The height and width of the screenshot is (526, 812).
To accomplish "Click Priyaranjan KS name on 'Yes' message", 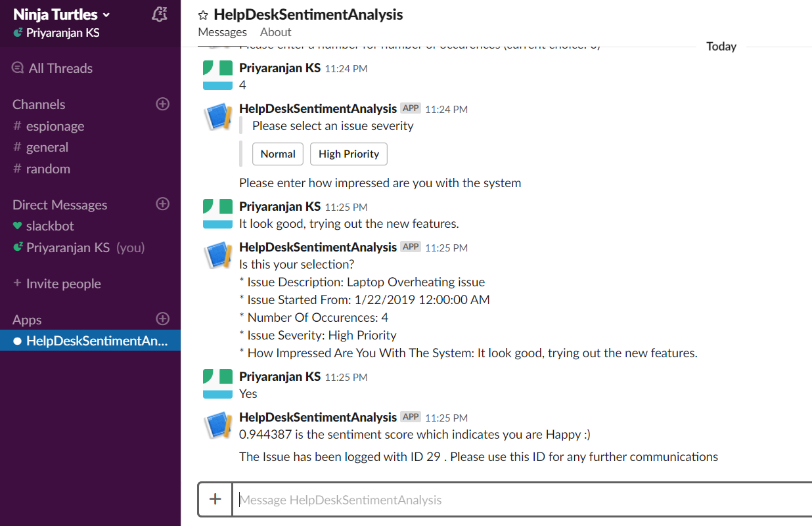I will 280,376.
